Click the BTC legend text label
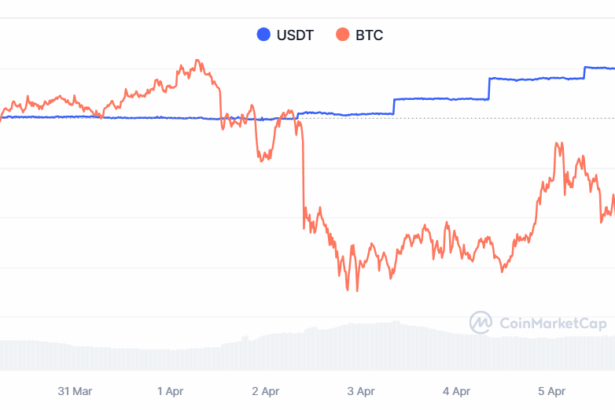This screenshot has height=410, width=615. (x=368, y=35)
